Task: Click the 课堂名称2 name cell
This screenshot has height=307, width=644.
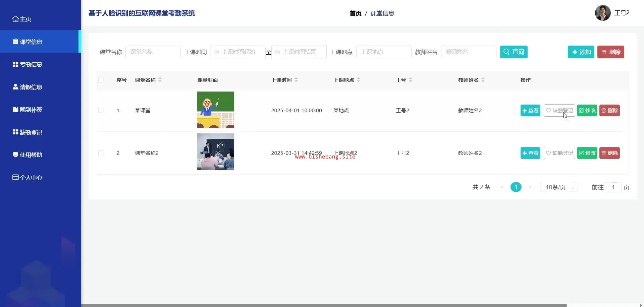Action: click(147, 153)
